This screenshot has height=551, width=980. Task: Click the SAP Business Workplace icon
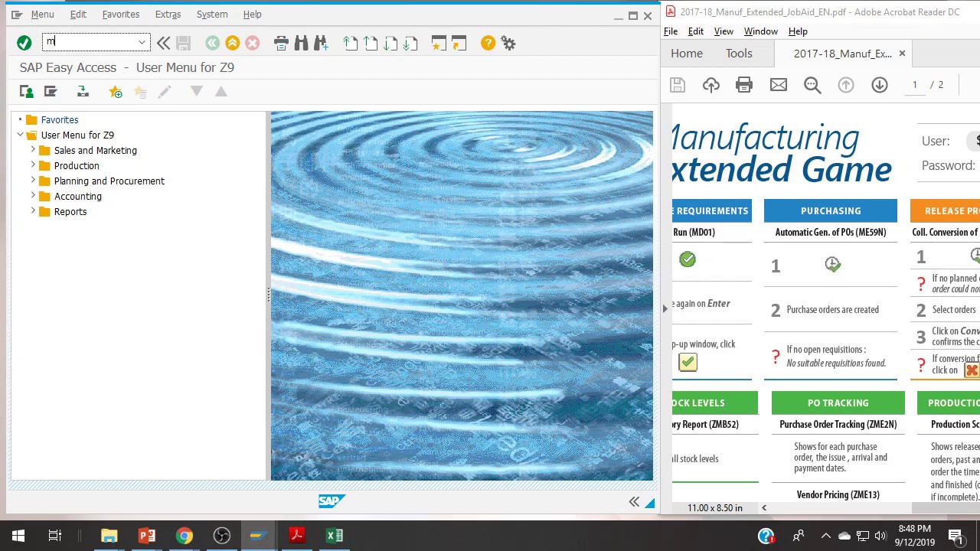83,92
